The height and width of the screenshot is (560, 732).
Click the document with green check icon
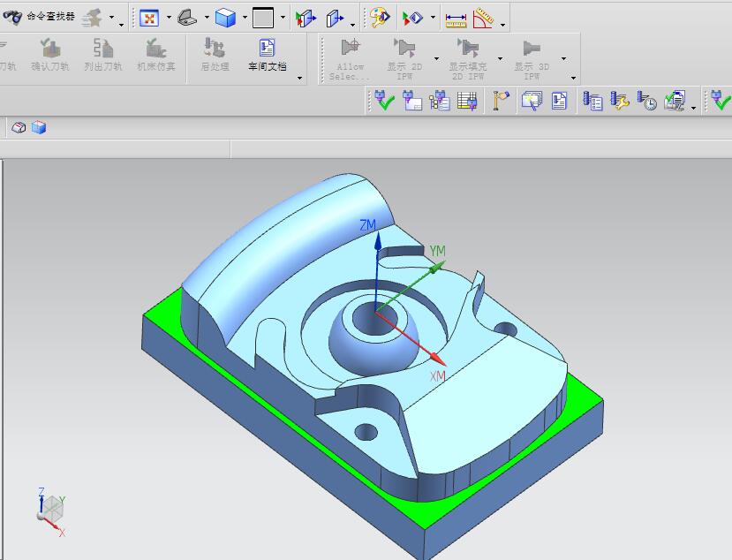click(675, 101)
